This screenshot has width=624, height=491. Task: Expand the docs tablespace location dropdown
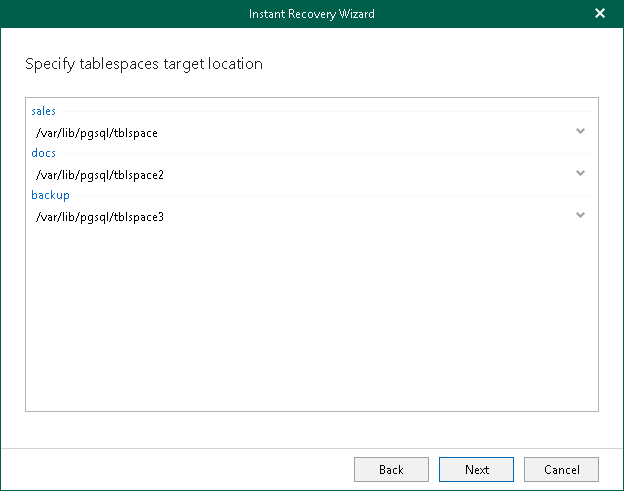point(580,174)
